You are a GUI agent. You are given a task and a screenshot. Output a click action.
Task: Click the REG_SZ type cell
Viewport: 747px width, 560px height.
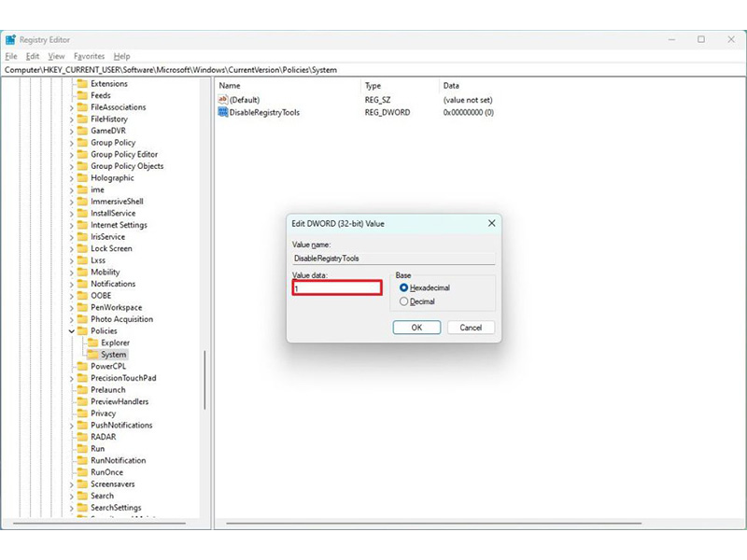377,100
